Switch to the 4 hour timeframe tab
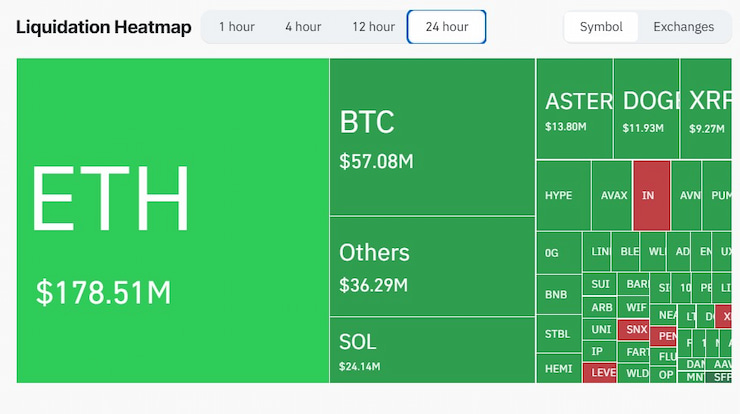 (x=303, y=27)
